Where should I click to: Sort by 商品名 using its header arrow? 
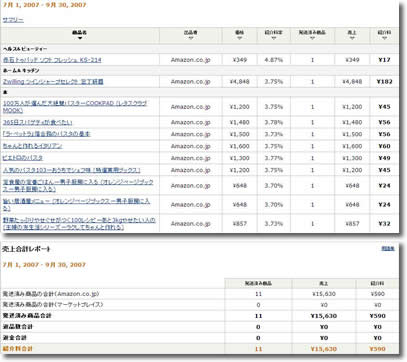[80, 38]
